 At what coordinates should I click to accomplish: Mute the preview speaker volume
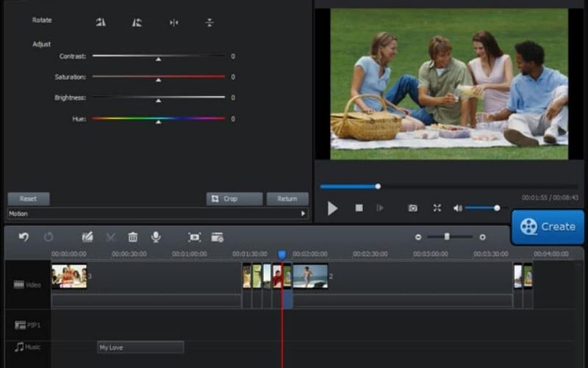(457, 208)
